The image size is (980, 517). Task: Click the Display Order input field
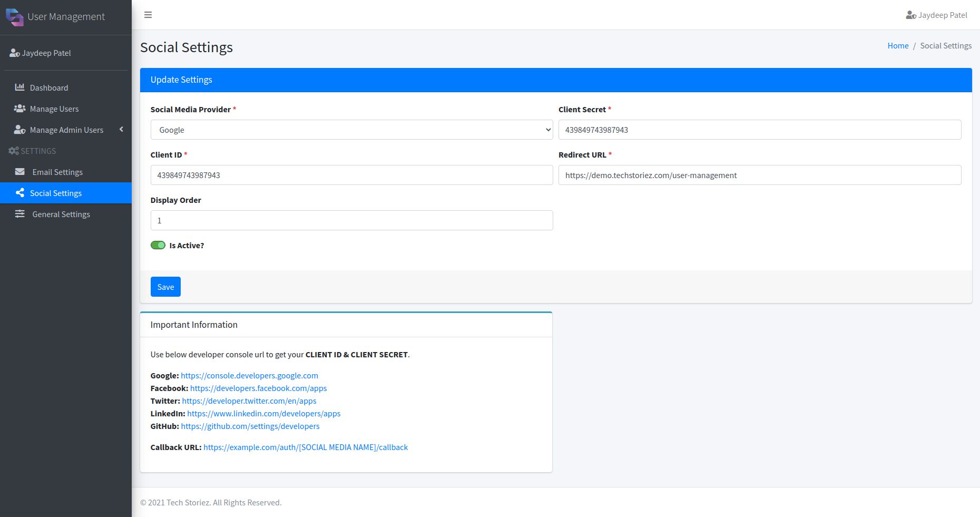(351, 220)
